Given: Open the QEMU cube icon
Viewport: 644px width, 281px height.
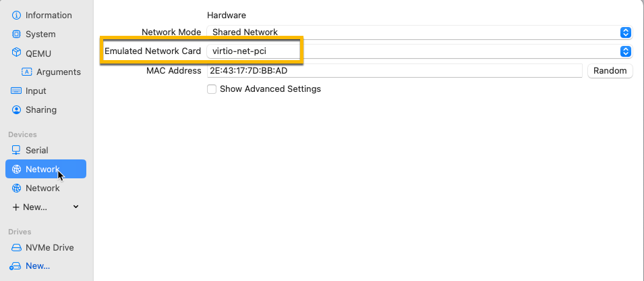Looking at the screenshot, I should (16, 53).
